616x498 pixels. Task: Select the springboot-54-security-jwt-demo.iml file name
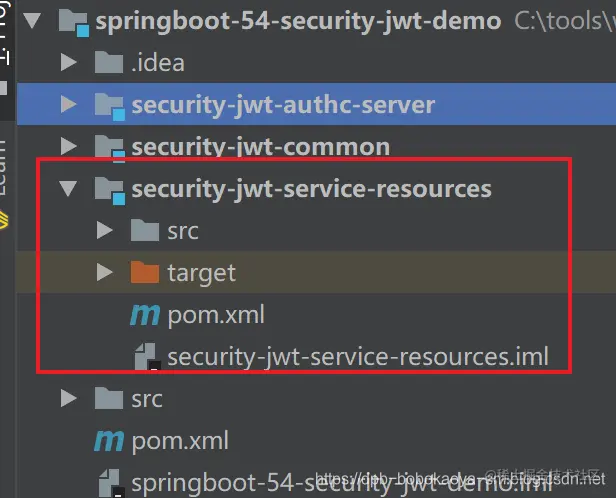coord(342,483)
